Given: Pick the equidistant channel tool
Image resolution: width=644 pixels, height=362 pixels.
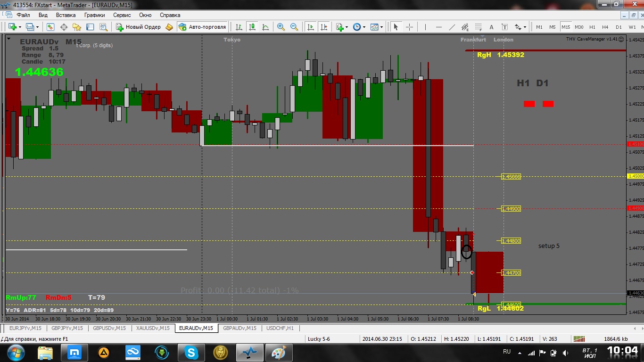Looking at the screenshot, I should (465, 27).
